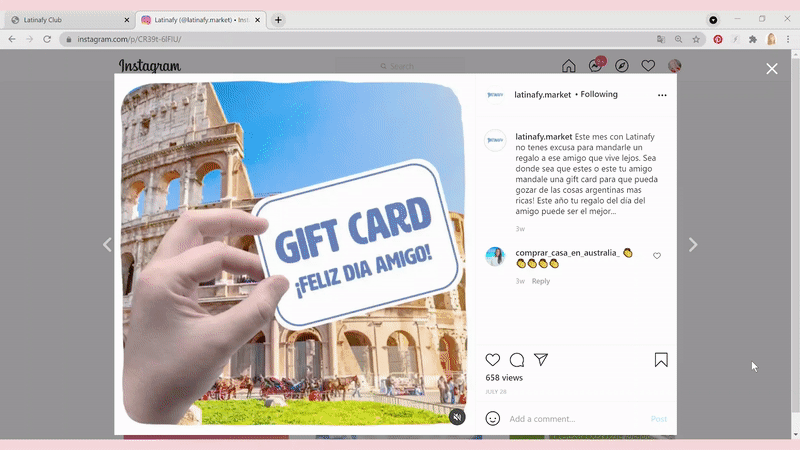Click the Following button

pyautogui.click(x=599, y=94)
